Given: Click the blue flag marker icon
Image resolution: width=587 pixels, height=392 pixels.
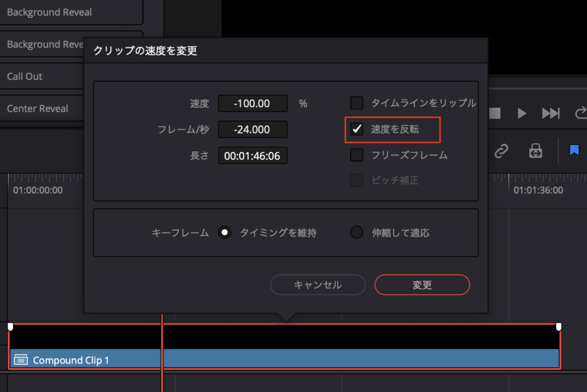Looking at the screenshot, I should coord(574,151).
